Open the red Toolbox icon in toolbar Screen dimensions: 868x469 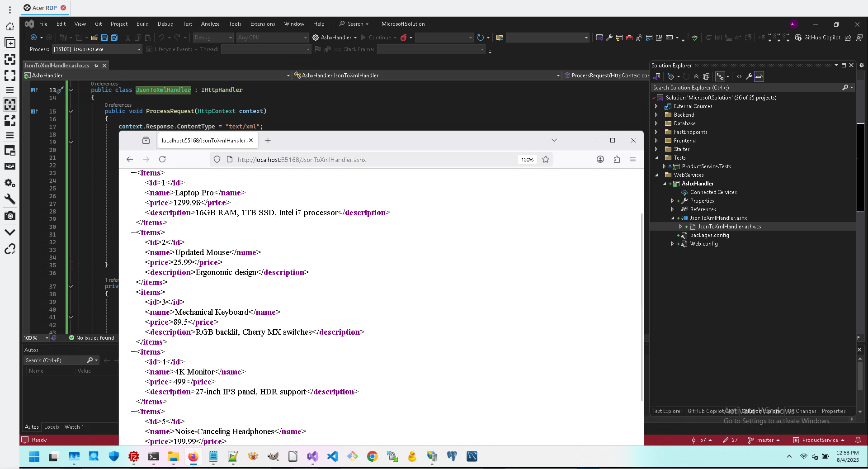629,38
